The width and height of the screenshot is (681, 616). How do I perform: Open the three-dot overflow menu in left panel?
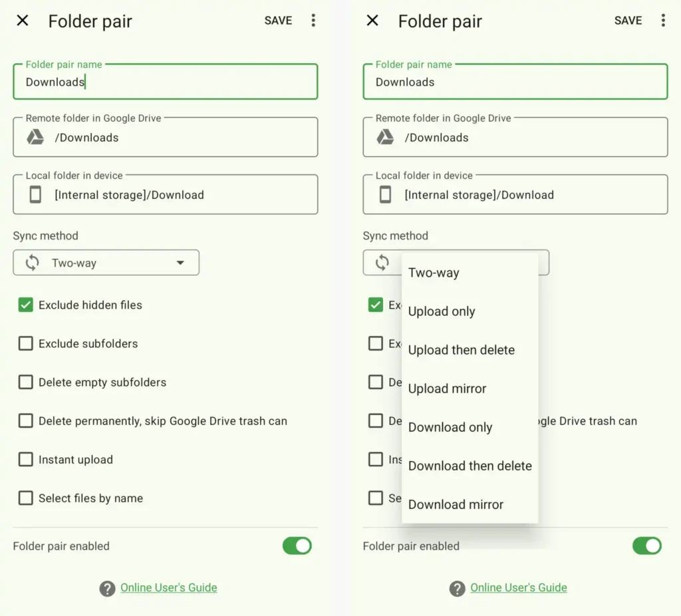pos(313,21)
